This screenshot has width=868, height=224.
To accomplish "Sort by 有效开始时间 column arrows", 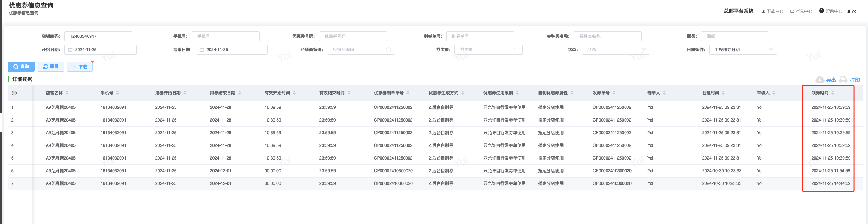I will [294, 93].
